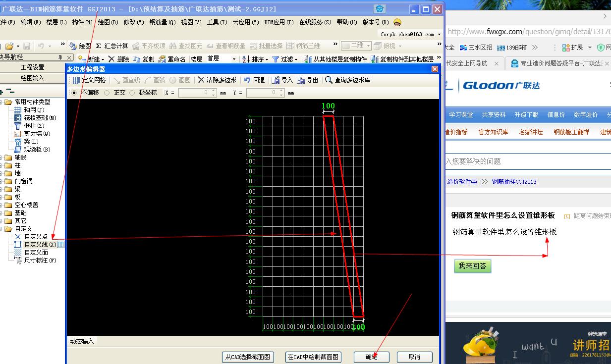Open 学习课堂 in browser navigation

(461, 115)
